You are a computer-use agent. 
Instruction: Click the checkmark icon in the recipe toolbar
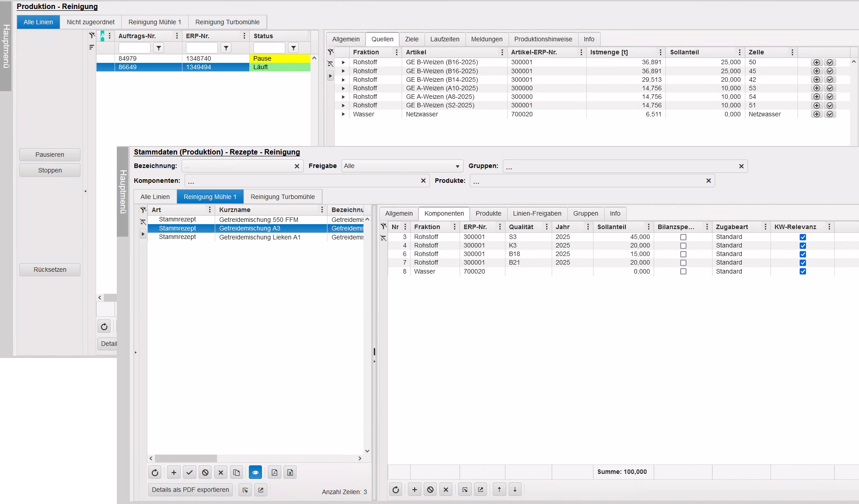[x=190, y=473]
